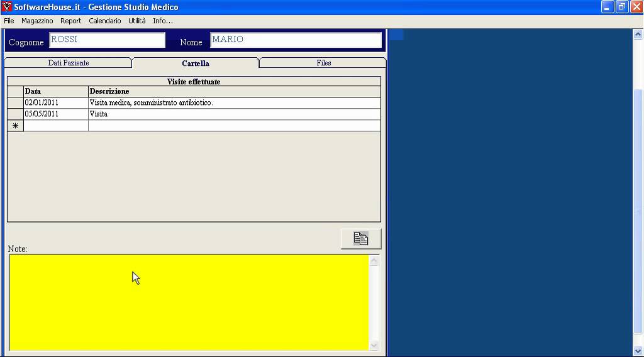Open the Report menu
The height and width of the screenshot is (357, 644).
point(70,21)
